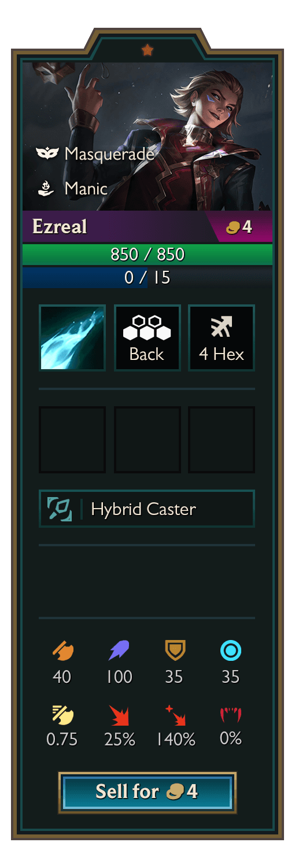Click the Hybrid Caster role icon
The image size is (295, 868).
[x=60, y=509]
